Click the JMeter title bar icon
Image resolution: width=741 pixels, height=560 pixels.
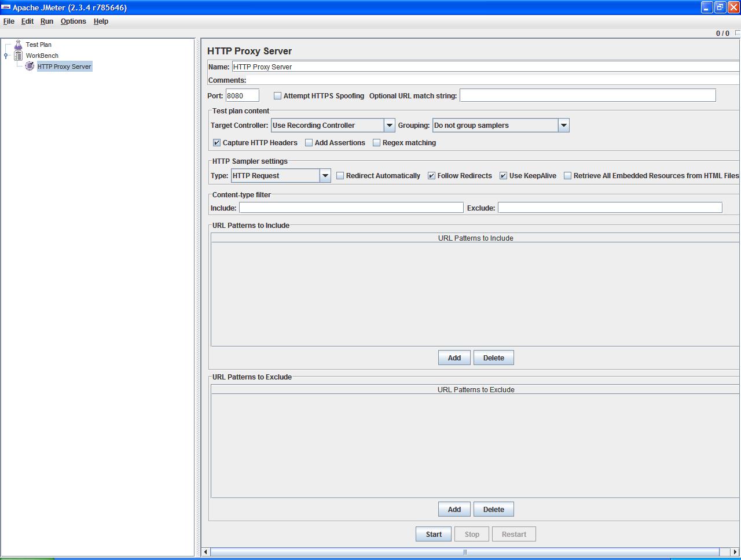[6, 7]
